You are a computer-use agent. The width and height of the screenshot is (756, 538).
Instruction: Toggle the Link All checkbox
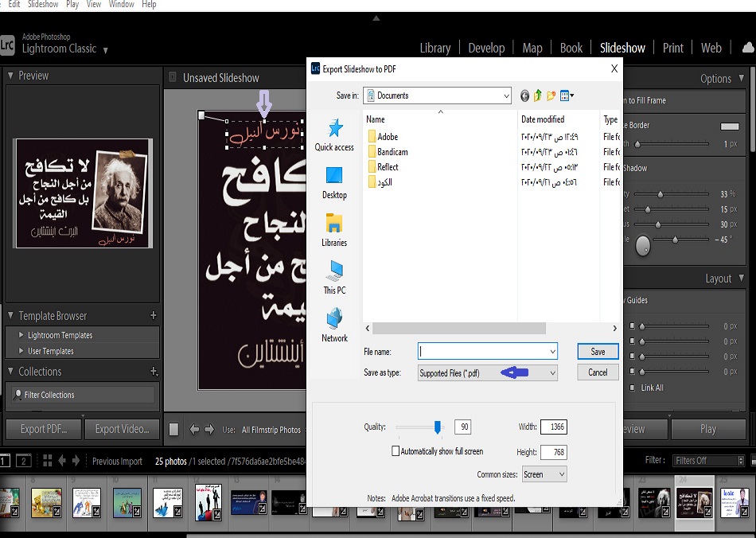(632, 388)
